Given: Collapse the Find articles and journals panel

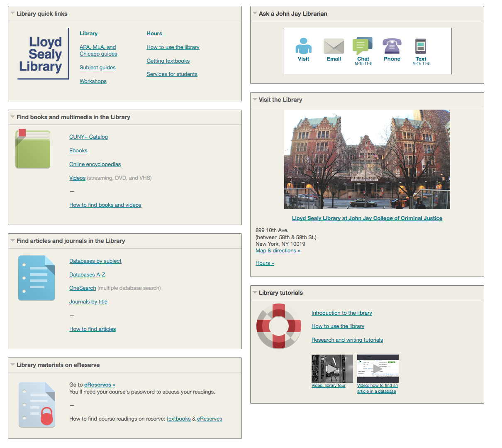Looking at the screenshot, I should pyautogui.click(x=12, y=240).
